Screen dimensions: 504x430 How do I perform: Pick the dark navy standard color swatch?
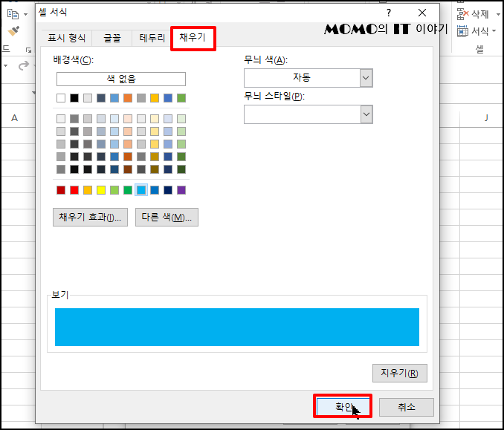(x=168, y=190)
